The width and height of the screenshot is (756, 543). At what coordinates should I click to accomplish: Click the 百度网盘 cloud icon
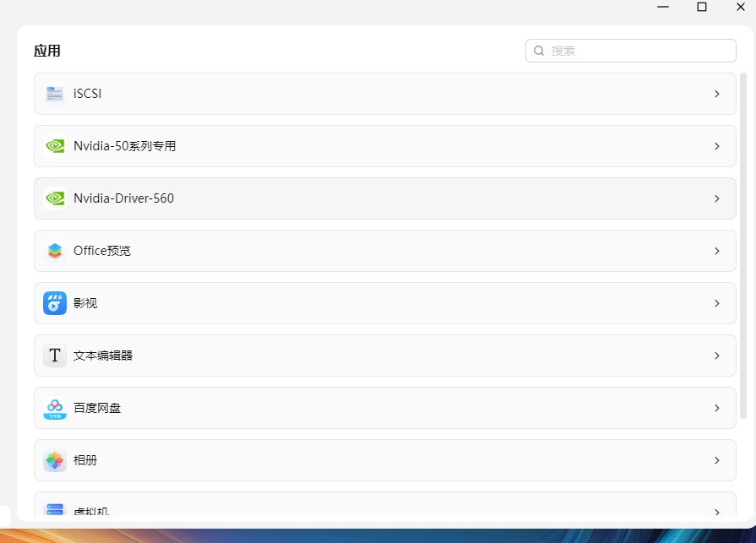55,408
